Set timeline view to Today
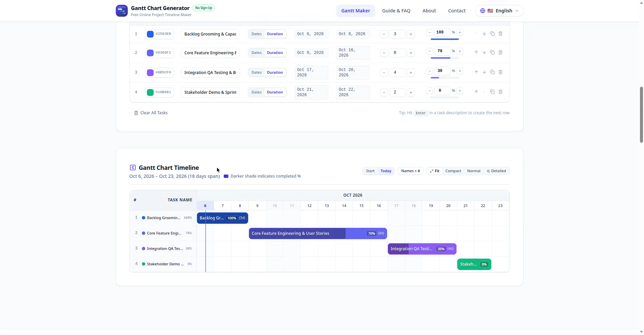This screenshot has width=644, height=335. (x=386, y=171)
